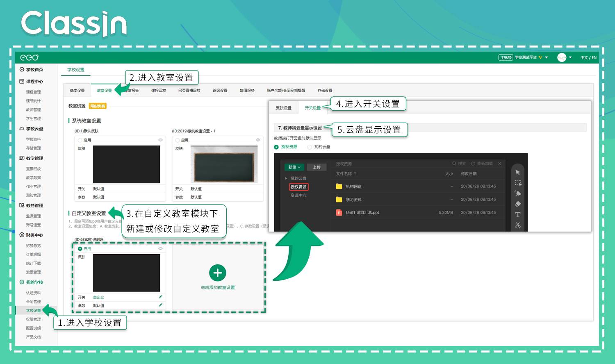
Task: Open the 新建 dropdown button
Action: pyautogui.click(x=294, y=167)
